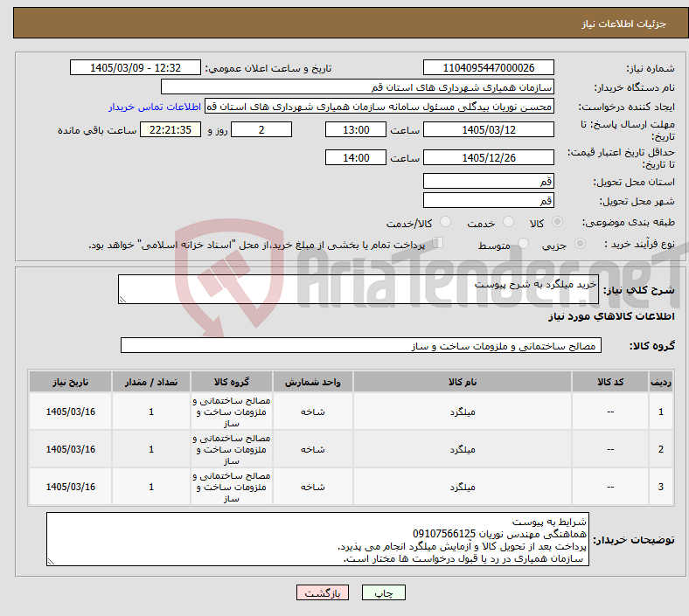Select the کالا radio button
Viewport: 689px width, 616px height.
557,222
